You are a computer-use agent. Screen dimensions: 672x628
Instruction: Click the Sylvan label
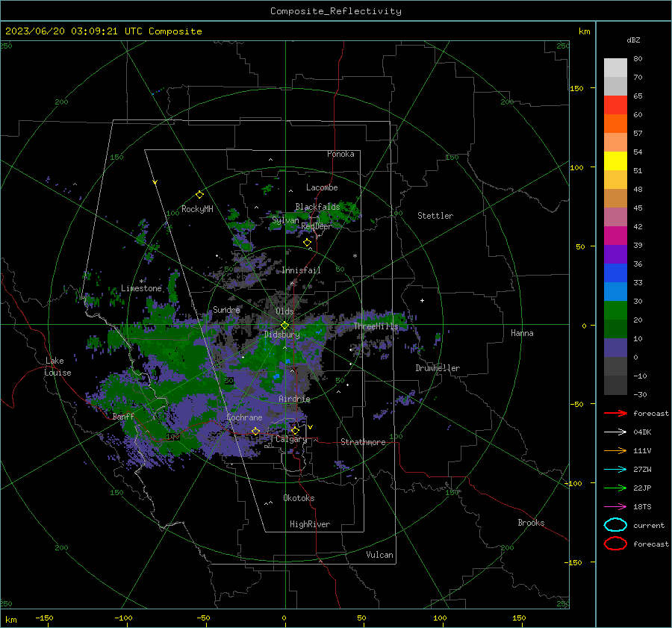tap(285, 220)
